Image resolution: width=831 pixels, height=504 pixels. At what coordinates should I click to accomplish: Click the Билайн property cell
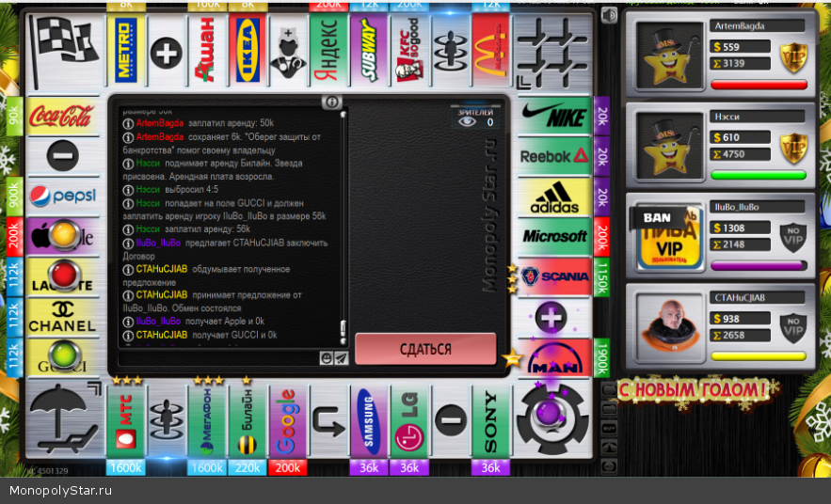tap(248, 421)
